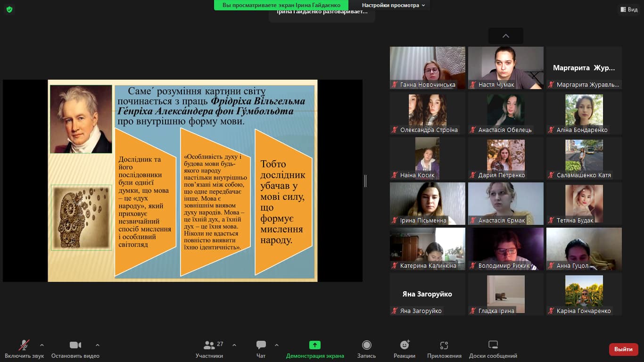Open the Чат chat panel

(261, 349)
